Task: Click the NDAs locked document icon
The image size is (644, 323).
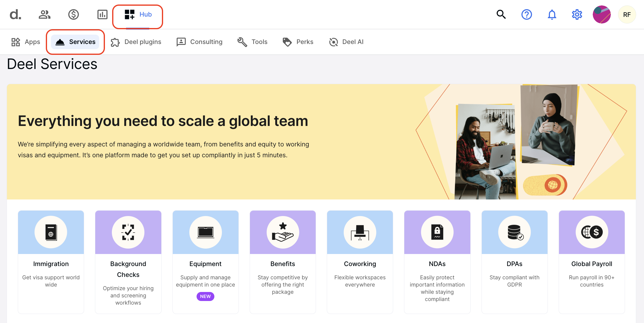Action: tap(437, 232)
